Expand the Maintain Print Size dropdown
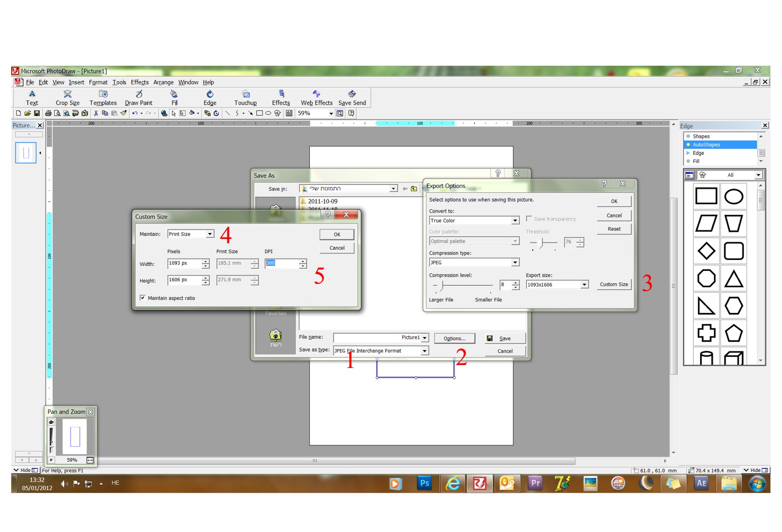 click(x=210, y=234)
